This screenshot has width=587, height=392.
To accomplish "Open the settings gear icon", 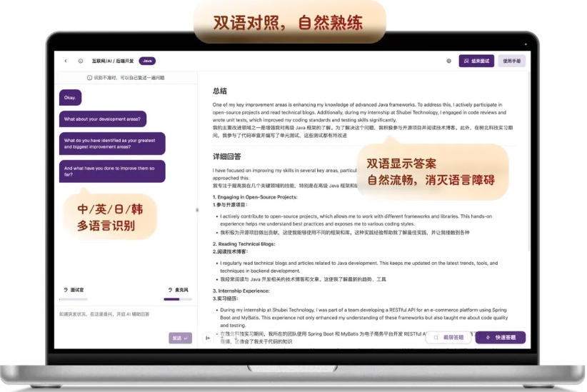I will (x=449, y=61).
